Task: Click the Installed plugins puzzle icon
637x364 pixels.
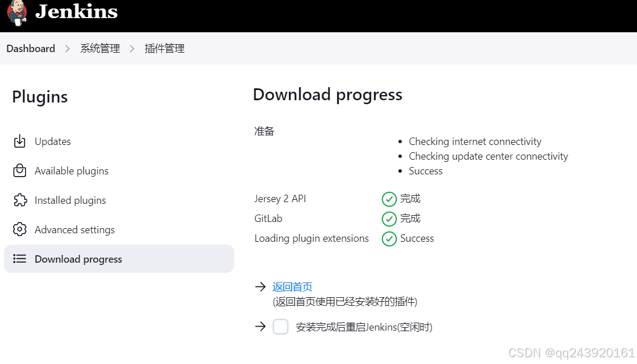Action: [20, 200]
